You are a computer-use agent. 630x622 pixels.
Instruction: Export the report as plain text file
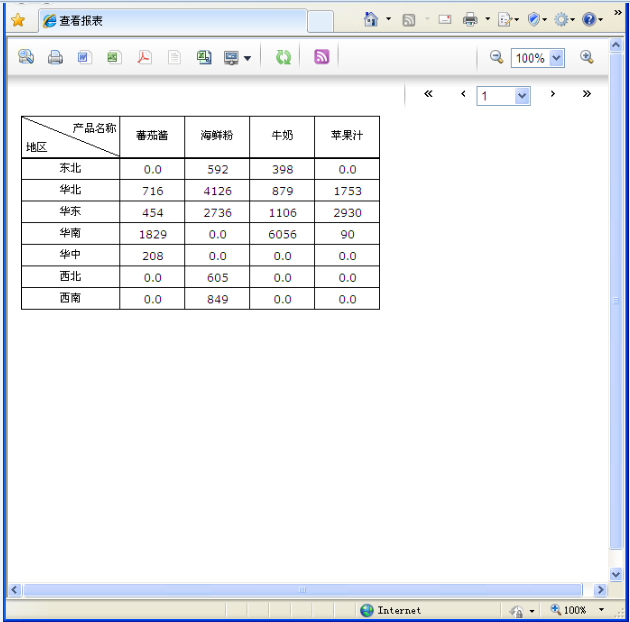174,57
